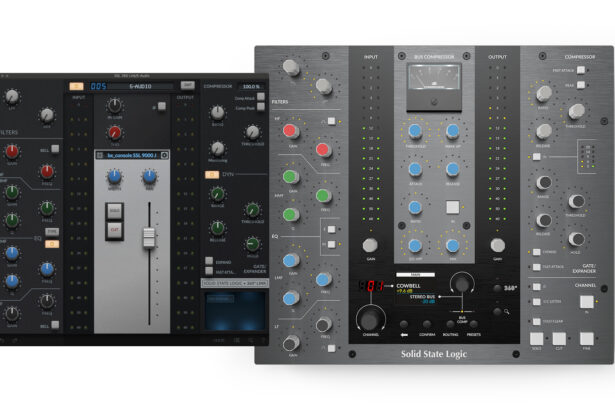Click the 005 track number display in plugin

coord(98,86)
